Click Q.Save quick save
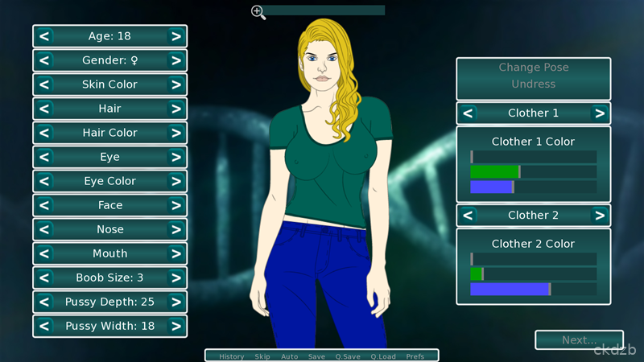 348,356
